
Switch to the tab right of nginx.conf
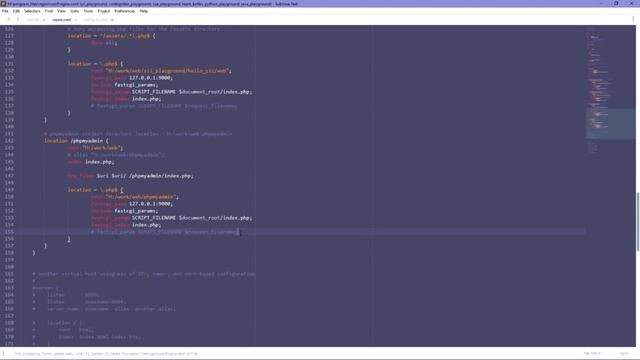pyautogui.click(x=96, y=20)
